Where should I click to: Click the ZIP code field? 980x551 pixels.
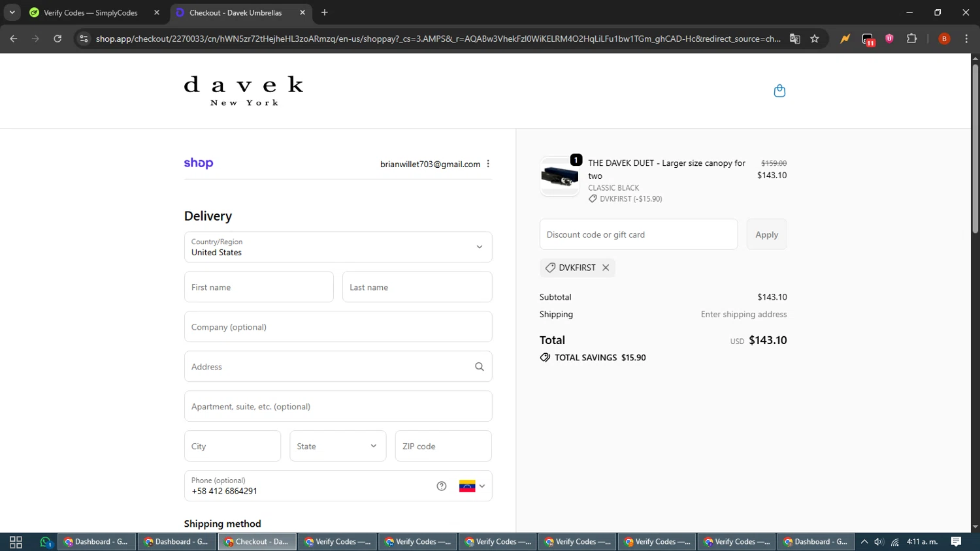(443, 446)
